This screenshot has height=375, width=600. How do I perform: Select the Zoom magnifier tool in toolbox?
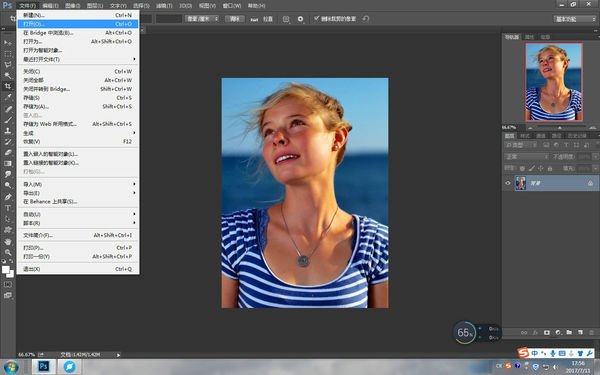[x=8, y=253]
